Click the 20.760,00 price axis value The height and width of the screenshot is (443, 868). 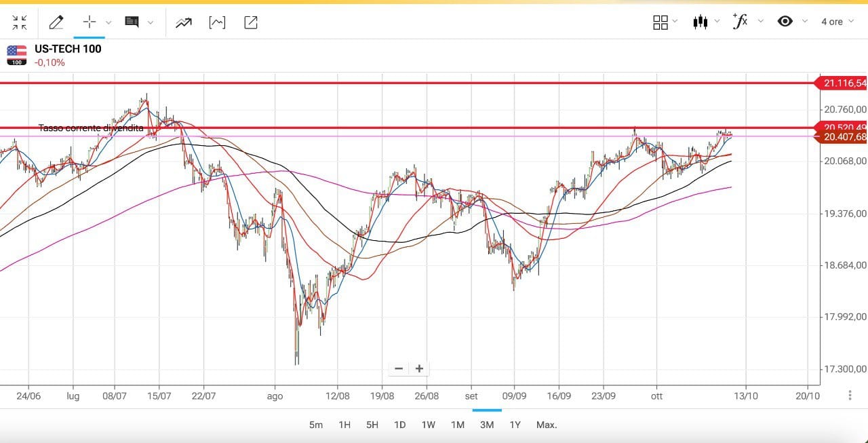pyautogui.click(x=845, y=109)
